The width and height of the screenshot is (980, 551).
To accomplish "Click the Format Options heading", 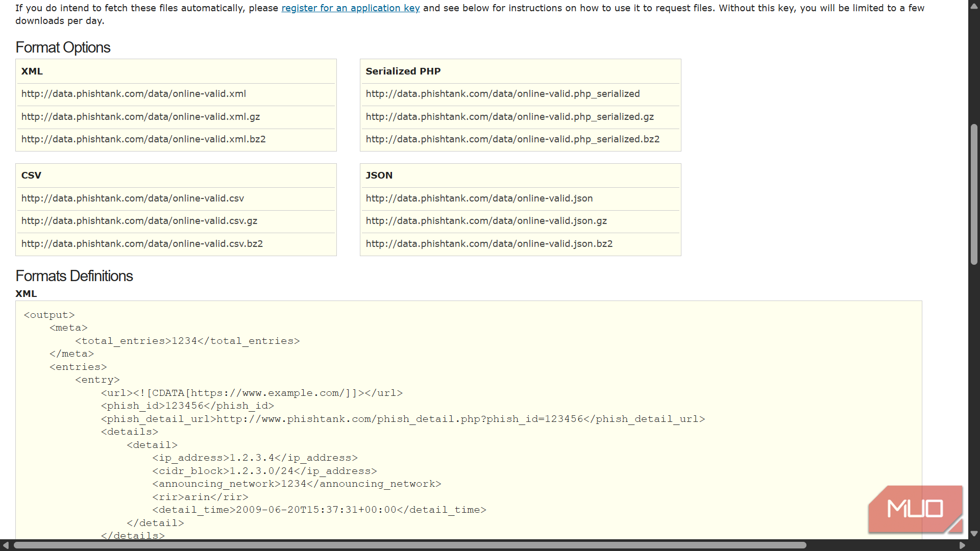I will point(63,47).
